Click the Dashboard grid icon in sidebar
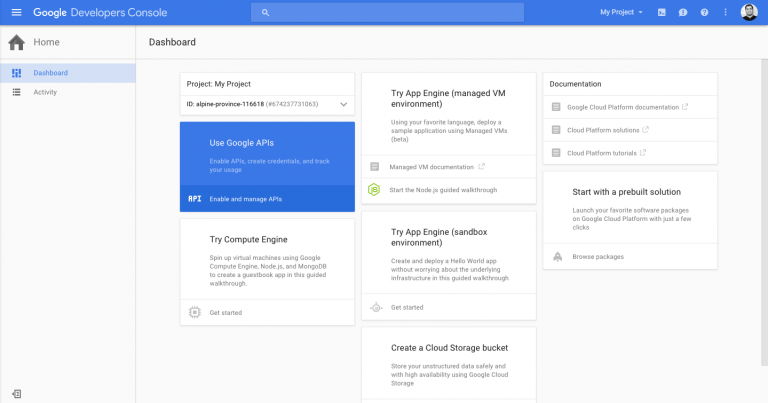Image resolution: width=768 pixels, height=403 pixels. [x=16, y=73]
